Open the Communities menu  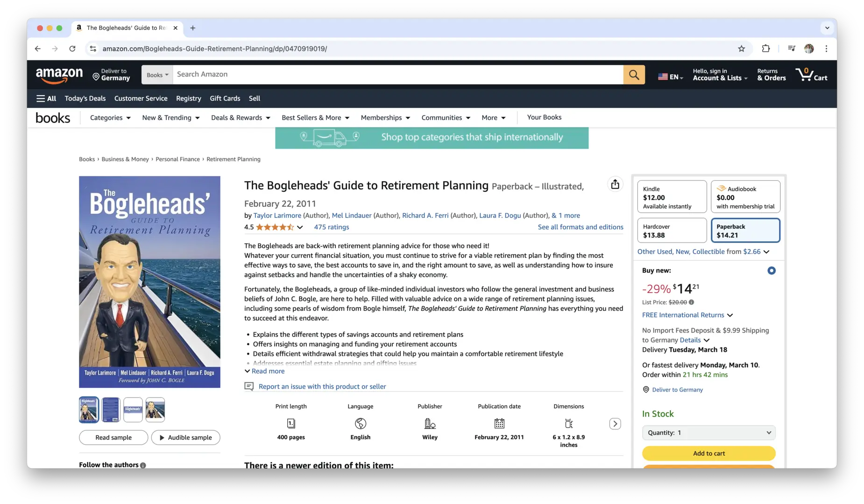point(446,118)
